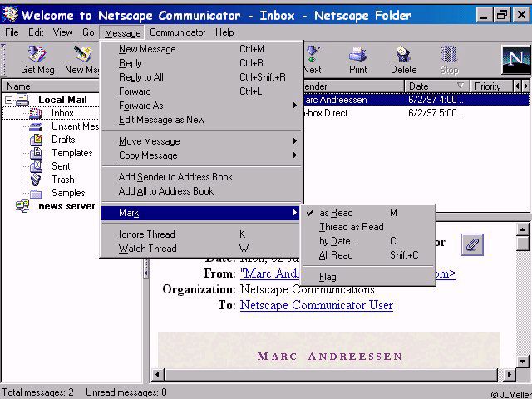Choose New Message from menu
Viewport: 532px width, 399px height.
[201, 49]
